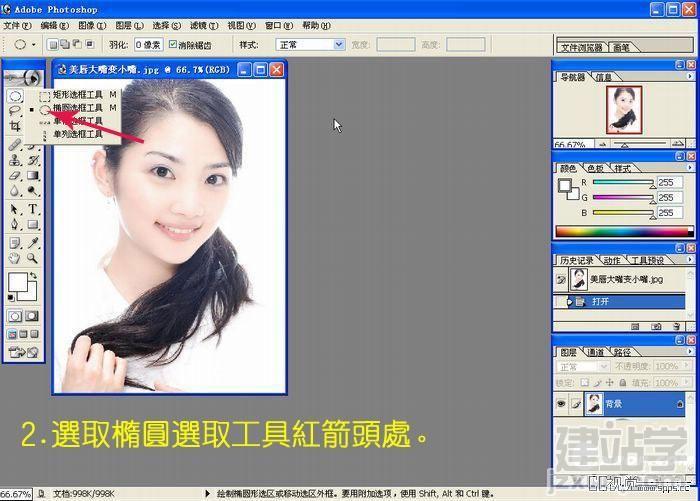
Task: Select the Crop tool
Action: tap(15, 126)
